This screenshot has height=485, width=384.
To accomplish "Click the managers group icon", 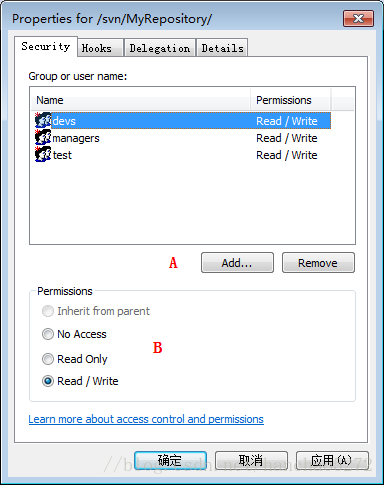I will tap(43, 138).
